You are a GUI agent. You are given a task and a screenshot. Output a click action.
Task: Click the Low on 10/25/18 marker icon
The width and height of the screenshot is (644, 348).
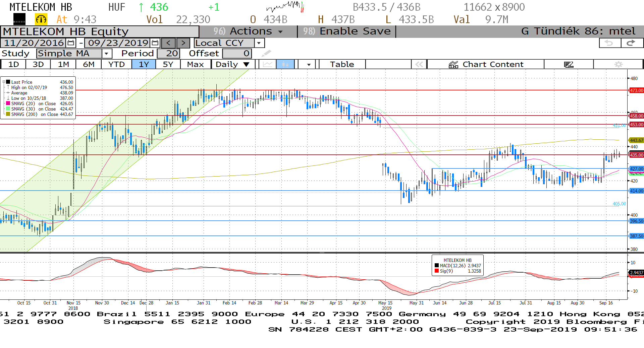tap(8, 98)
